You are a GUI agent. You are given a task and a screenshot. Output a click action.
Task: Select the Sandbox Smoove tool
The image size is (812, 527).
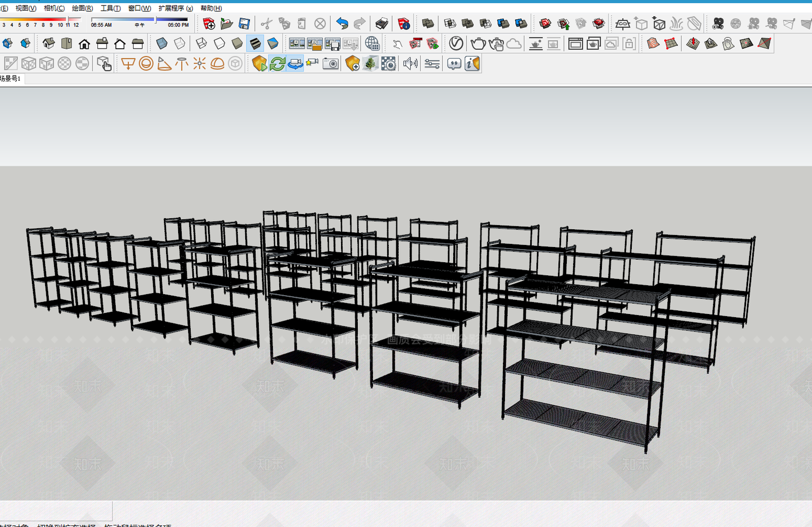693,44
